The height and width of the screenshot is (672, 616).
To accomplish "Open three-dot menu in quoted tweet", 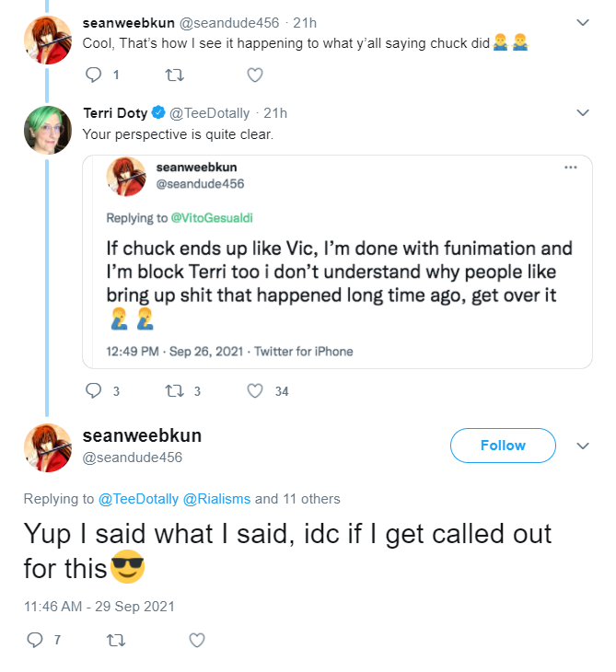I will coord(571,168).
